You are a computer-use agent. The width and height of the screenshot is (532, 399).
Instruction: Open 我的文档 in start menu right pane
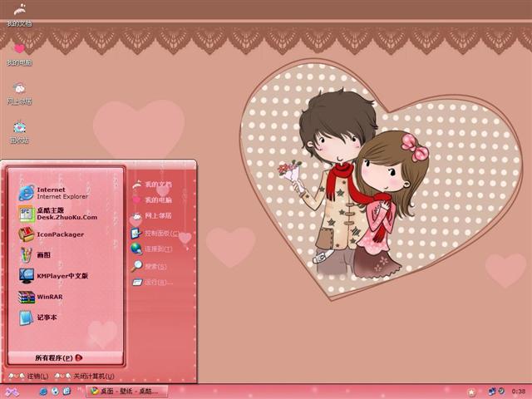[x=151, y=185]
